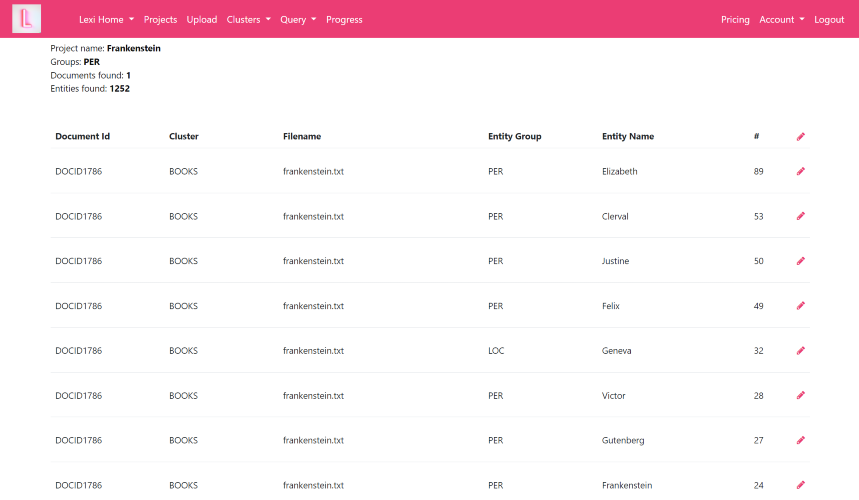The height and width of the screenshot is (500, 859).
Task: Click the edit pencil for Clerval
Action: (800, 216)
